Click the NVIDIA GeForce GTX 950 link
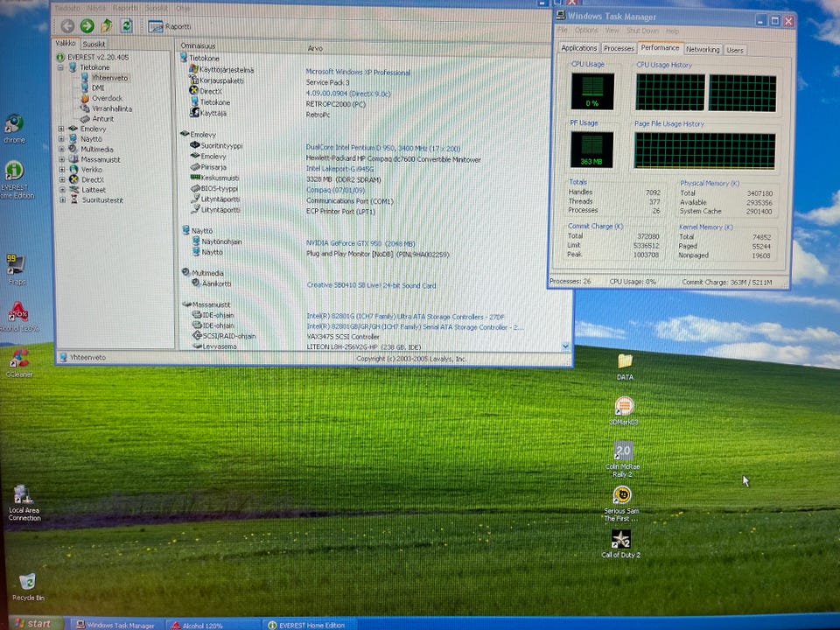 360,243
